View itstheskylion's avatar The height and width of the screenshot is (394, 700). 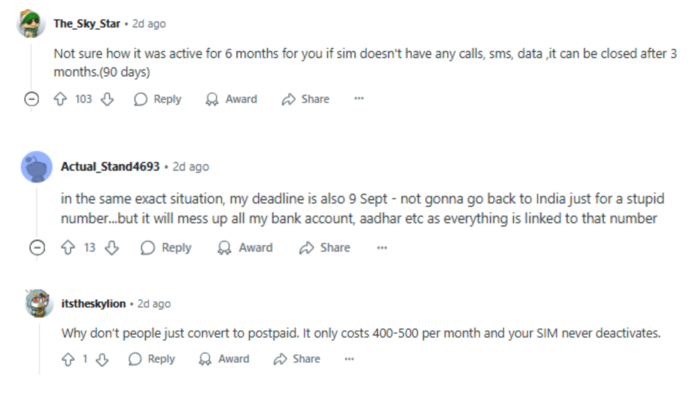tap(39, 303)
